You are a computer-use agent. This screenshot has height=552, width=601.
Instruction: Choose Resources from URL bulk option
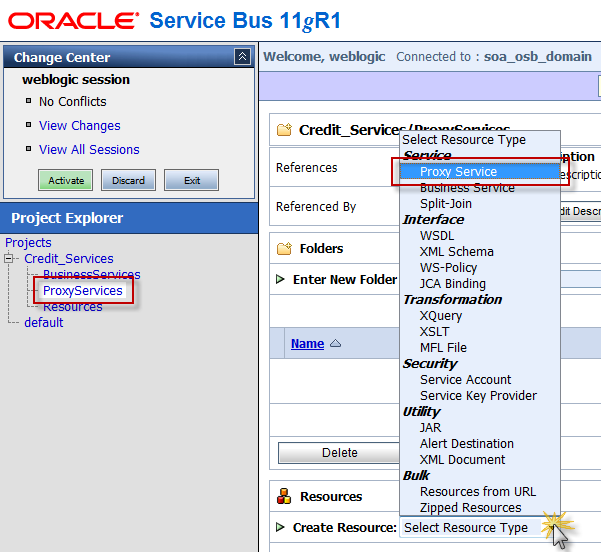478,491
